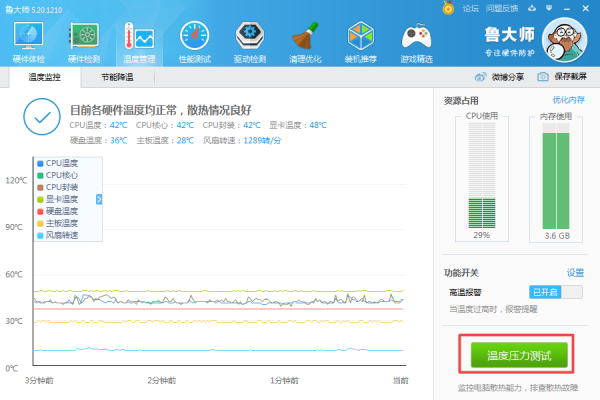
Task: Toggle 主板温度 legend entry
Action: [57, 223]
